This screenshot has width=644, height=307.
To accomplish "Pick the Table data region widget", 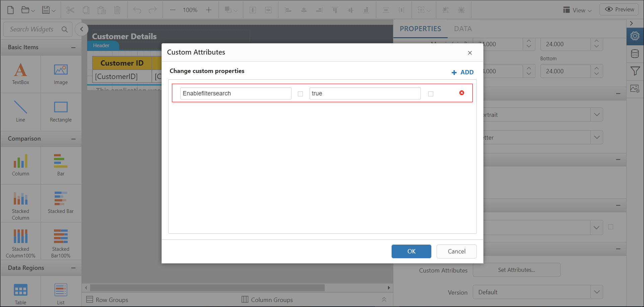I will click(20, 291).
